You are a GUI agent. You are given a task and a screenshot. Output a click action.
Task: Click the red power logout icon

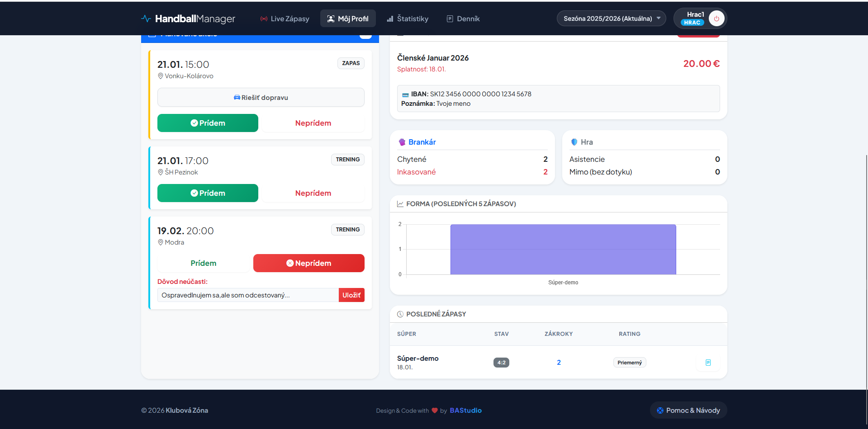click(x=716, y=19)
